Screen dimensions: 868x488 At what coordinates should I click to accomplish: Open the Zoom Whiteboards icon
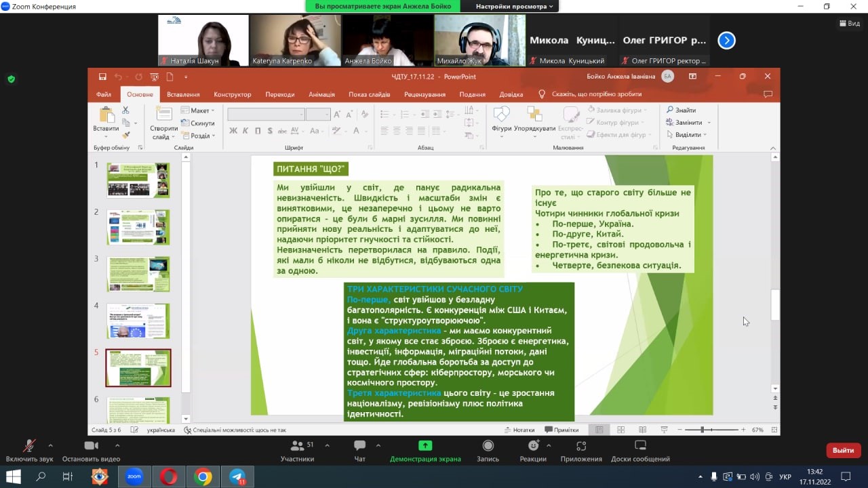pyautogui.click(x=640, y=446)
